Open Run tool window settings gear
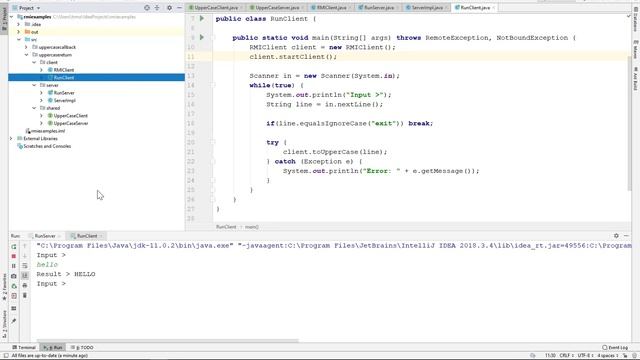Image resolution: width=640 pixels, height=360 pixels. (616, 236)
